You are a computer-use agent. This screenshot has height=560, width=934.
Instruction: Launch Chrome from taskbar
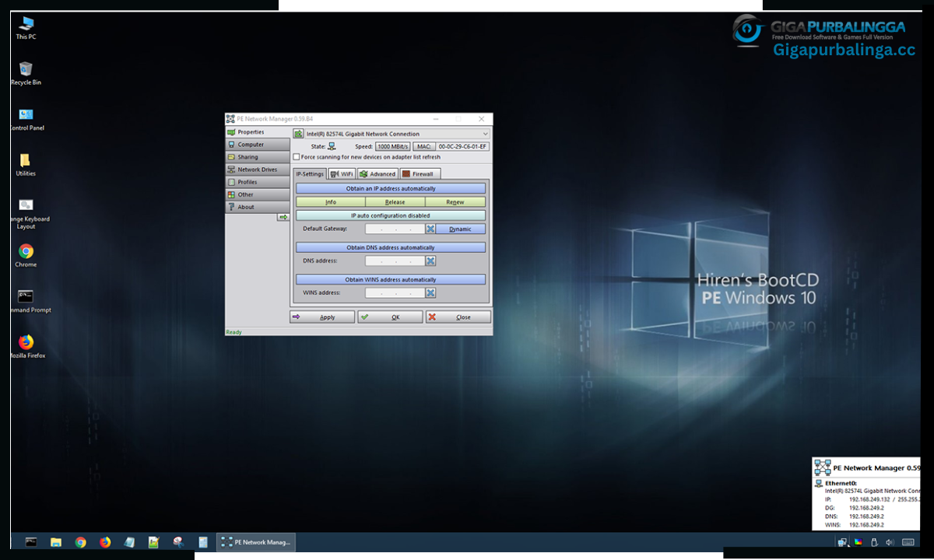point(80,542)
